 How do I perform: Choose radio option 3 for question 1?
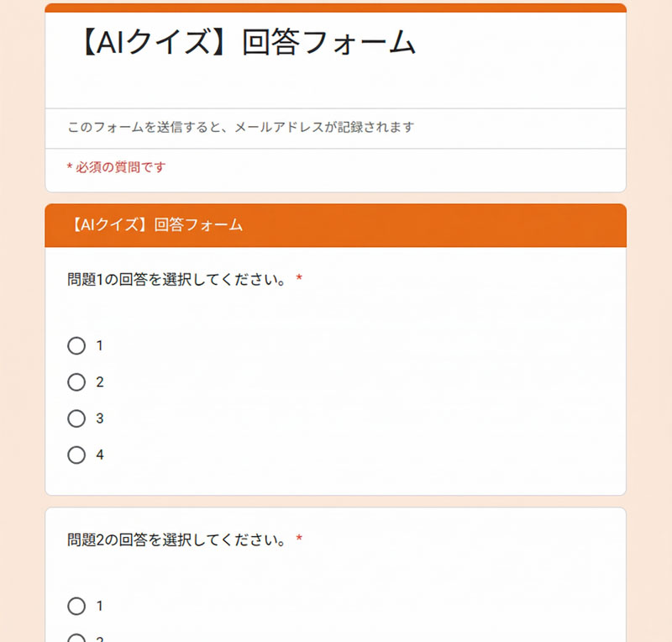point(76,418)
